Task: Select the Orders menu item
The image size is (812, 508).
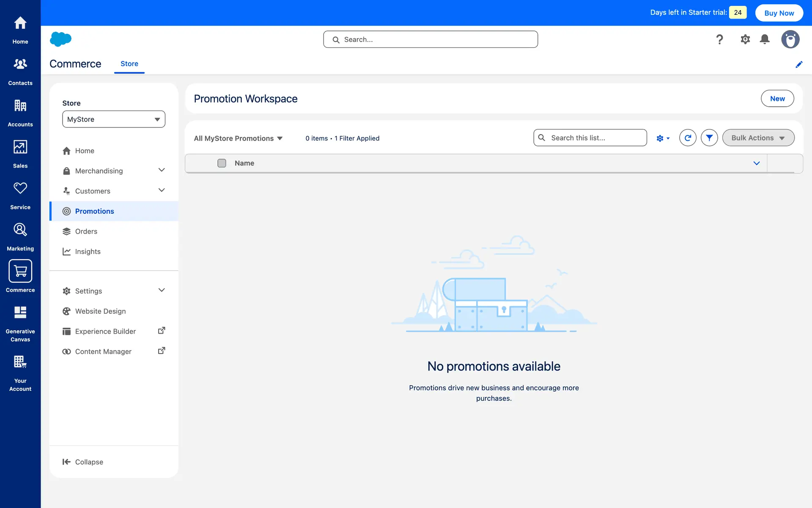Action: (x=86, y=232)
